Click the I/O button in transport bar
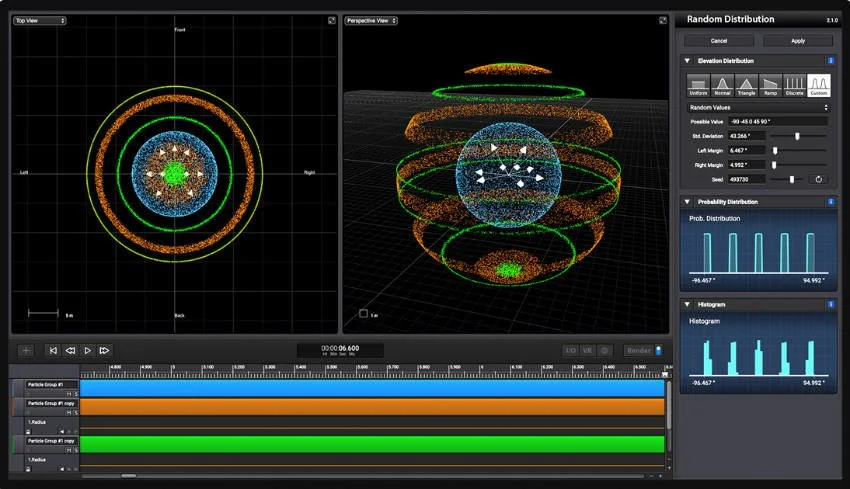 pos(571,351)
